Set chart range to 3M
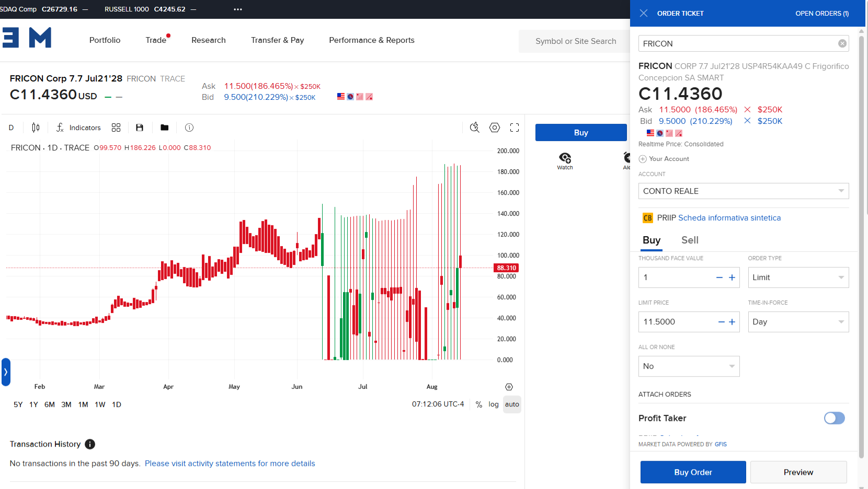The height and width of the screenshot is (489, 868). (66, 404)
